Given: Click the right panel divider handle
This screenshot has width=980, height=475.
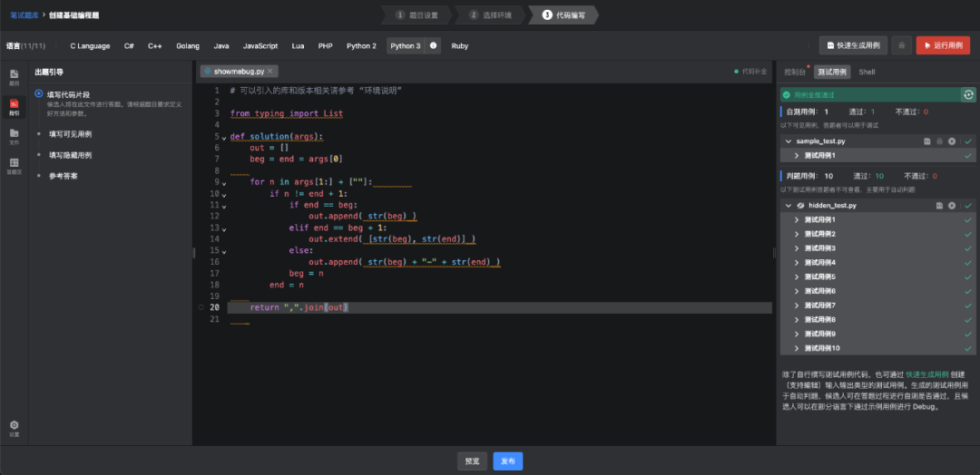Looking at the screenshot, I should [774, 252].
